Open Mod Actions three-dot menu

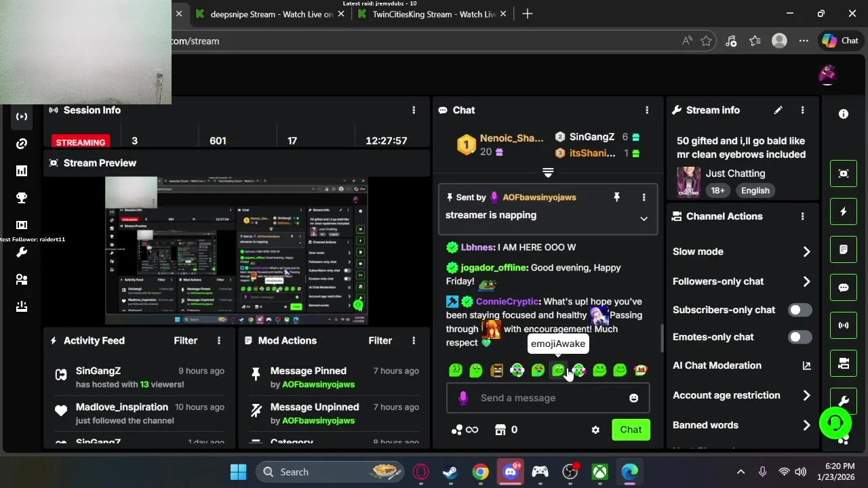(x=414, y=340)
